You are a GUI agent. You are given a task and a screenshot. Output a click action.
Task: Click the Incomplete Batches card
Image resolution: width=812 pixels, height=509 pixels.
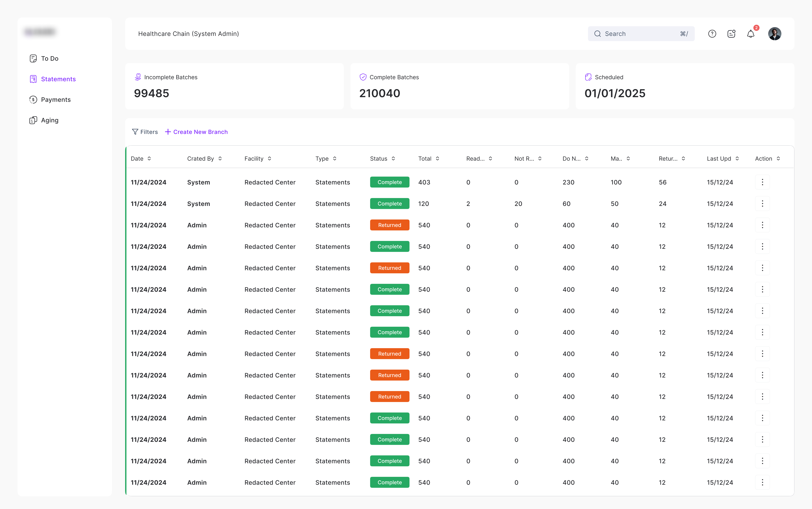(234, 86)
